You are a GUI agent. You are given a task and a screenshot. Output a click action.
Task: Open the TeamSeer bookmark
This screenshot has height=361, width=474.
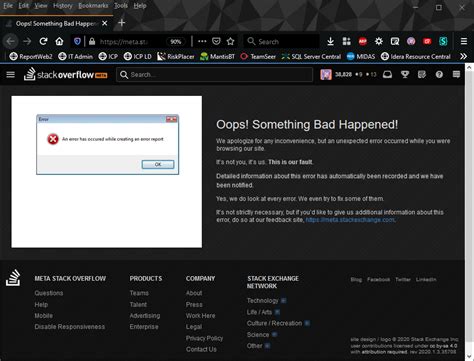pyautogui.click(x=258, y=56)
